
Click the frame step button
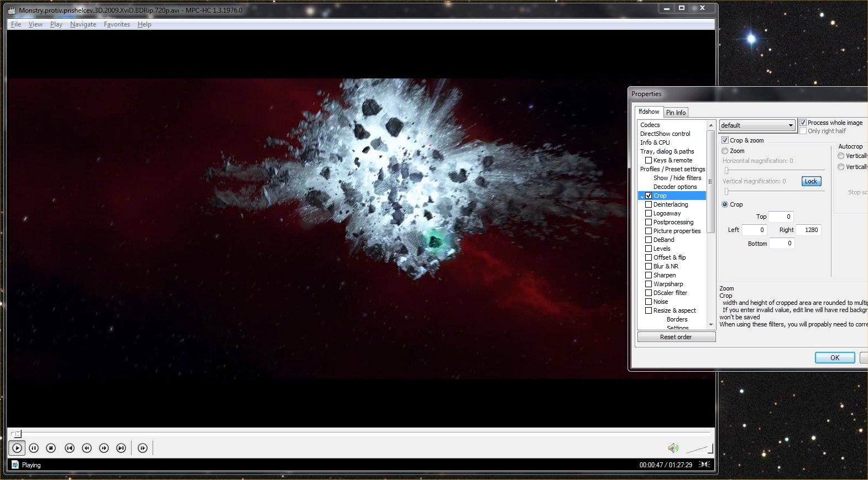143,448
